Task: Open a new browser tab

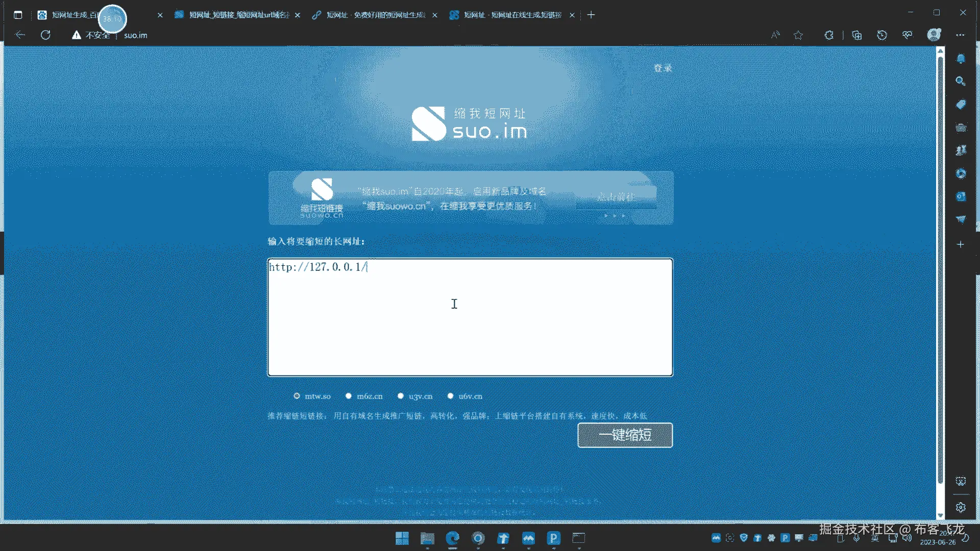Action: click(591, 15)
